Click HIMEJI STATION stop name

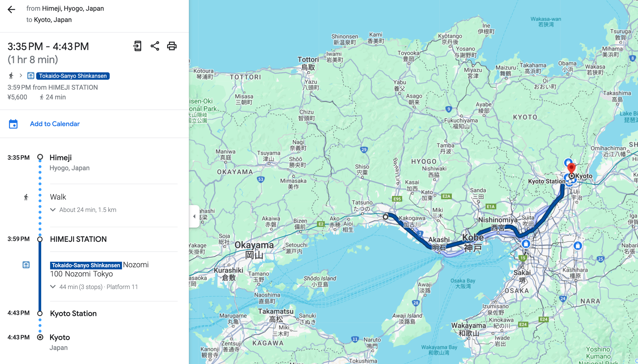coord(78,239)
